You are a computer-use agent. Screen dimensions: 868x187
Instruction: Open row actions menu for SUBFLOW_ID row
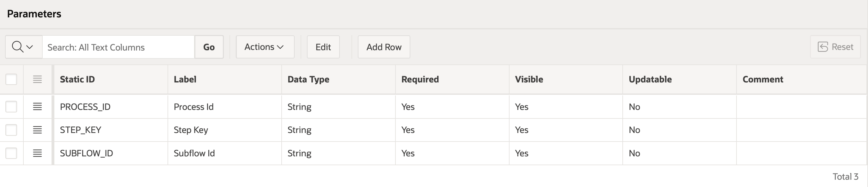[x=37, y=153]
